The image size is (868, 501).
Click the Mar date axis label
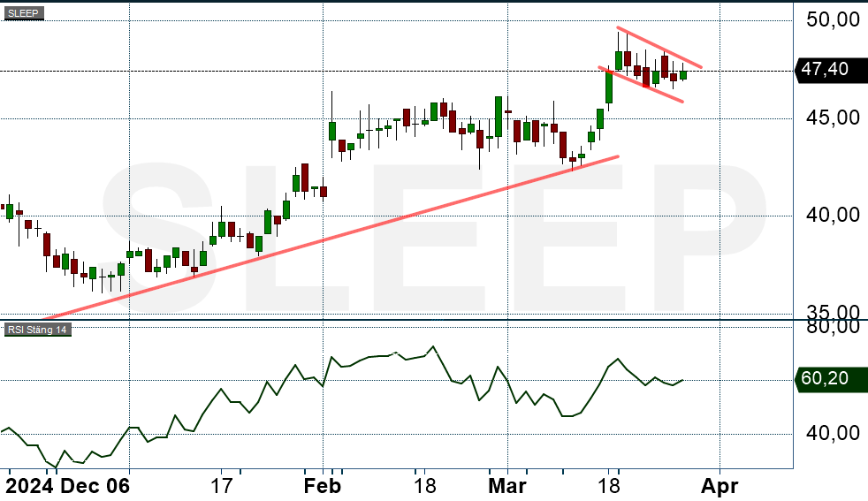pos(507,486)
